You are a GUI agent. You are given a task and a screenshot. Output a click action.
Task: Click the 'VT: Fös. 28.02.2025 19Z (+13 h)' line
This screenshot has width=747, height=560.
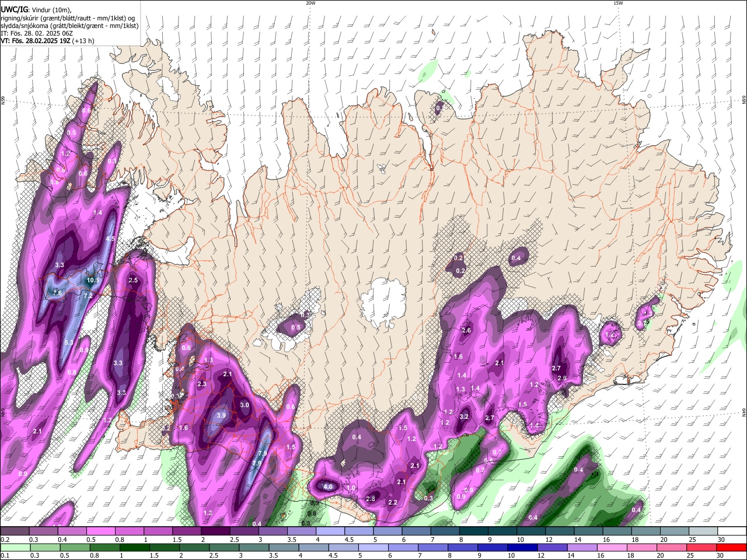click(x=47, y=41)
